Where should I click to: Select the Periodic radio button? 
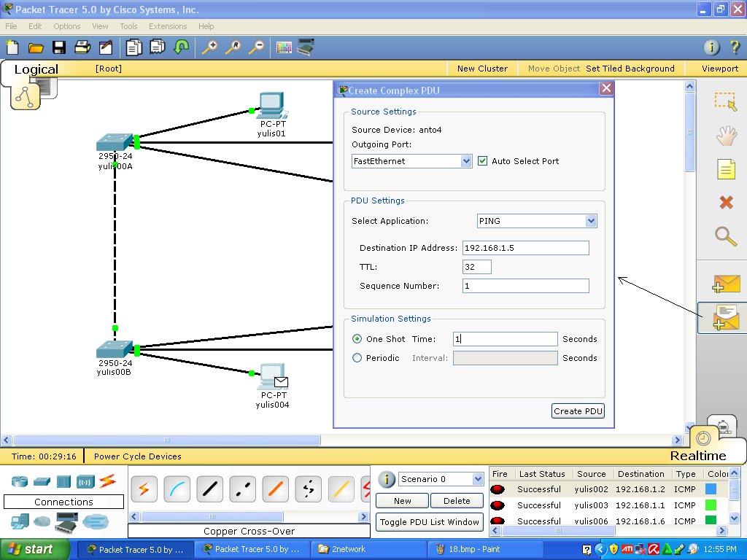coord(357,357)
